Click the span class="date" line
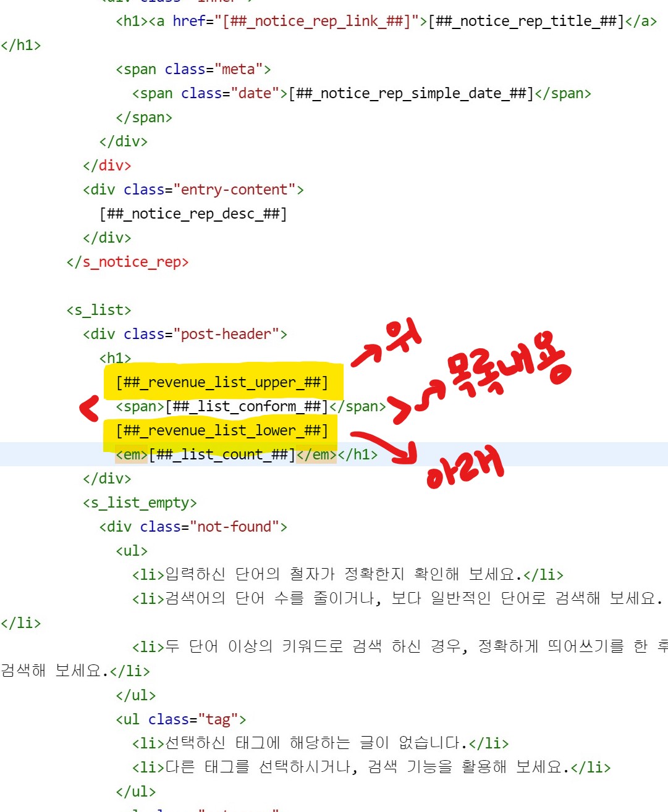 click(361, 93)
